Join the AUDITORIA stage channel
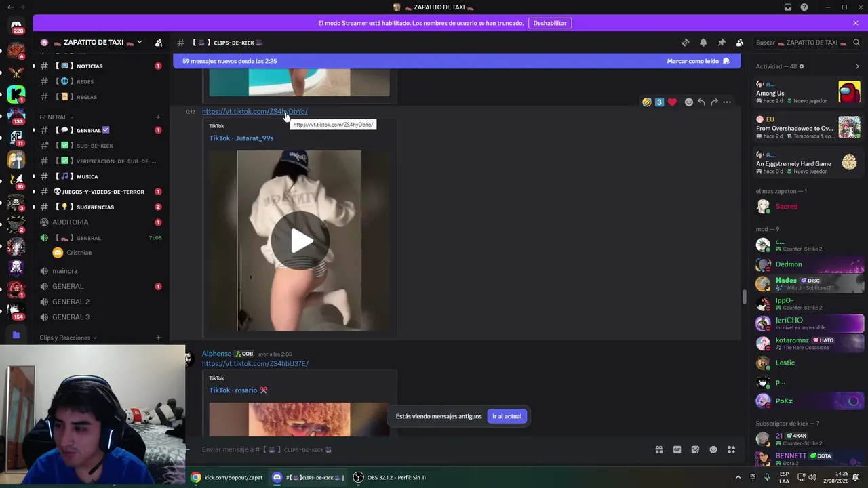Viewport: 868px width, 488px height. (100, 222)
